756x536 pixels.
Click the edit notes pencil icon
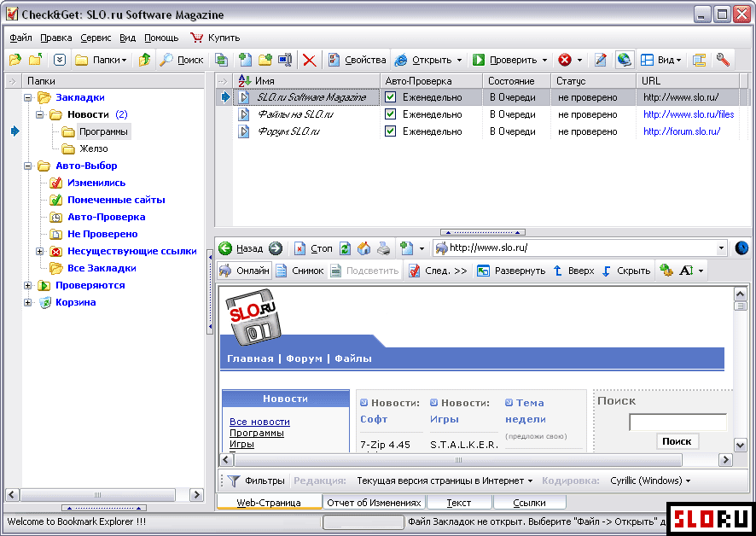(x=600, y=60)
